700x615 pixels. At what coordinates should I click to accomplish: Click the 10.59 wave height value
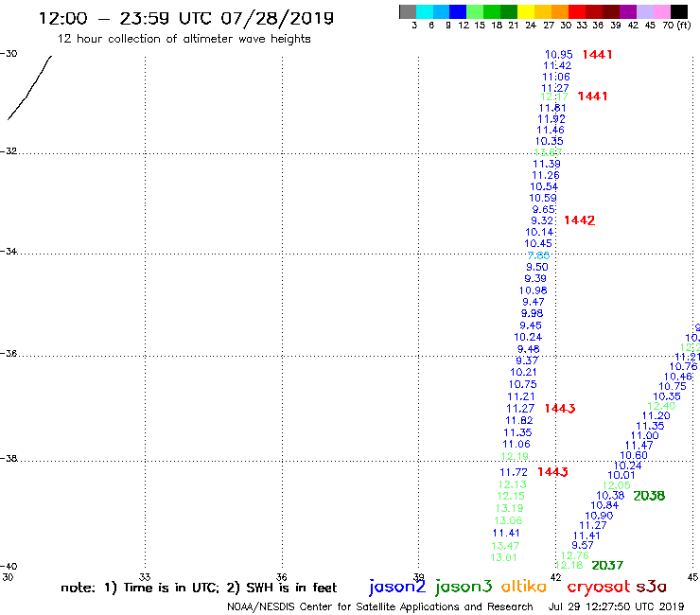543,198
